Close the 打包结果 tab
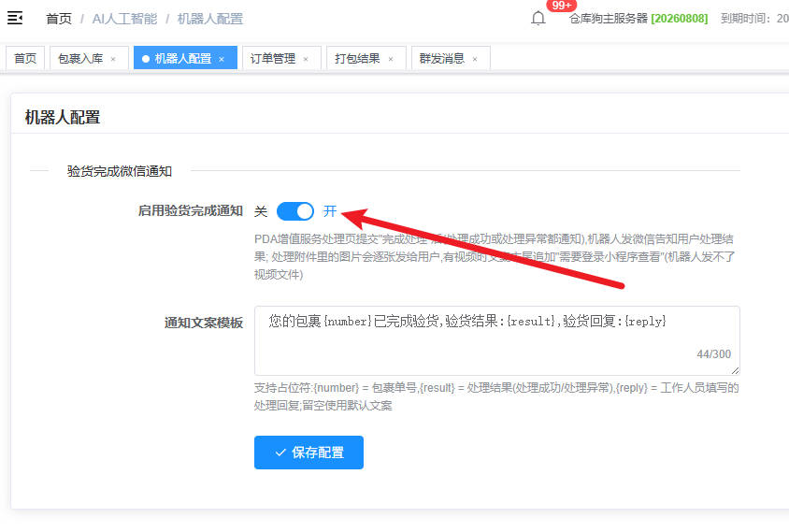The image size is (789, 532). click(391, 60)
